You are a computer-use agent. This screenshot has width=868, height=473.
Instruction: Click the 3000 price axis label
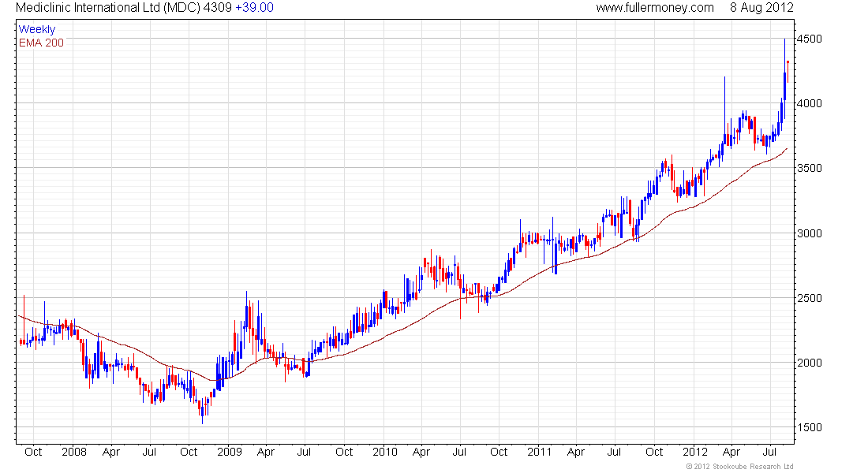(x=810, y=233)
